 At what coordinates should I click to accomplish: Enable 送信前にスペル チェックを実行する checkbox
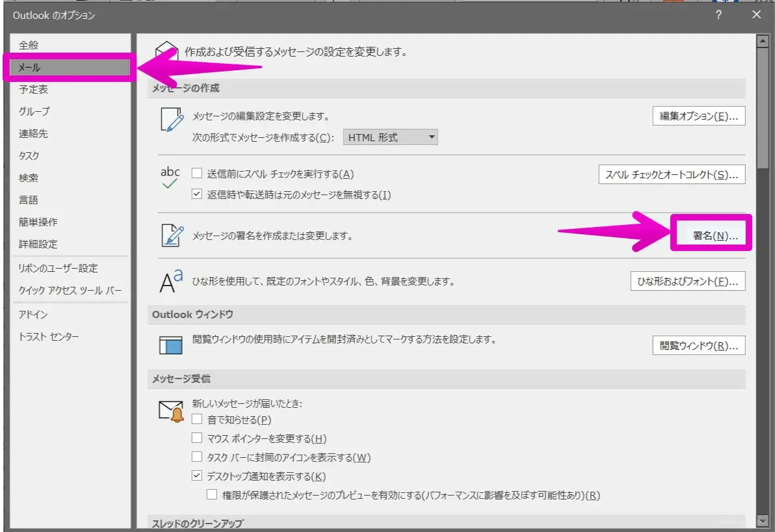197,173
